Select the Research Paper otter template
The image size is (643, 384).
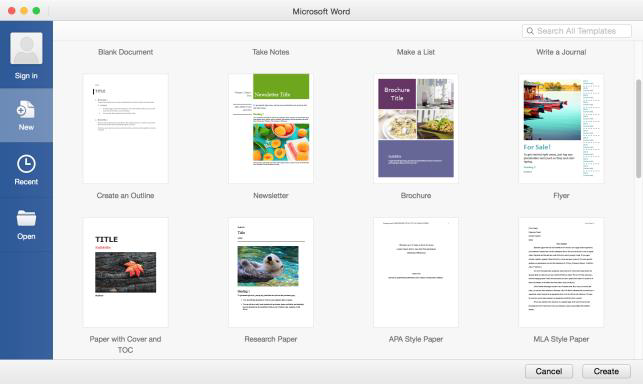tap(271, 272)
